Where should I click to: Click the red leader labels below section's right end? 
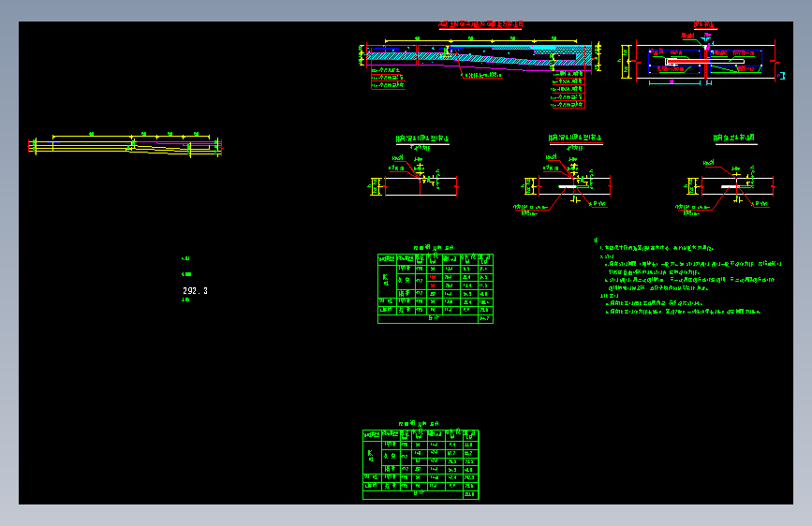[x=568, y=89]
